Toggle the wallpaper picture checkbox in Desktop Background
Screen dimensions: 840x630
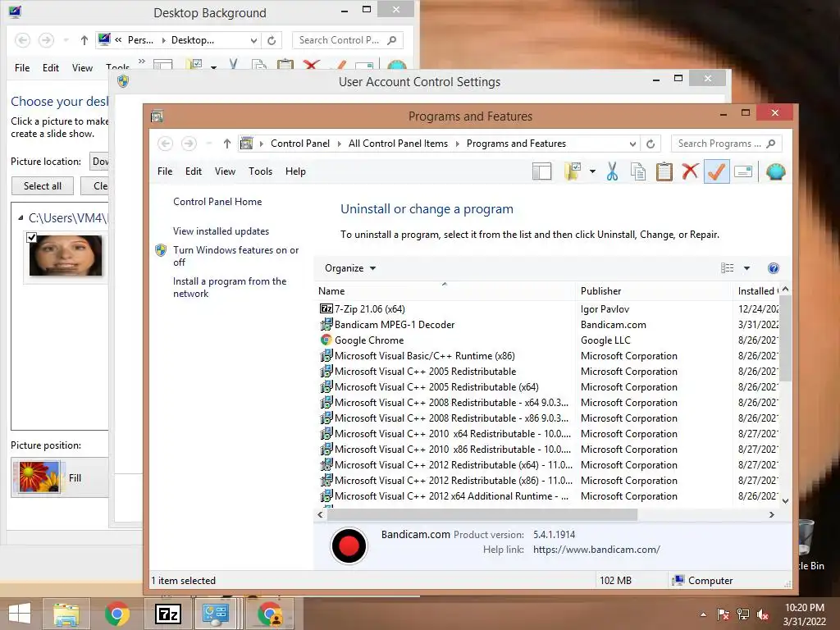point(32,237)
